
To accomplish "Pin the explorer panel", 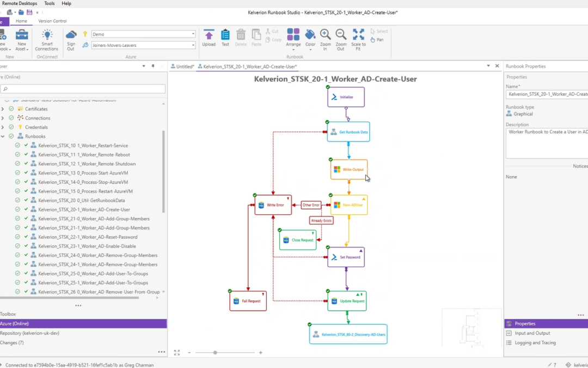I will (153, 66).
